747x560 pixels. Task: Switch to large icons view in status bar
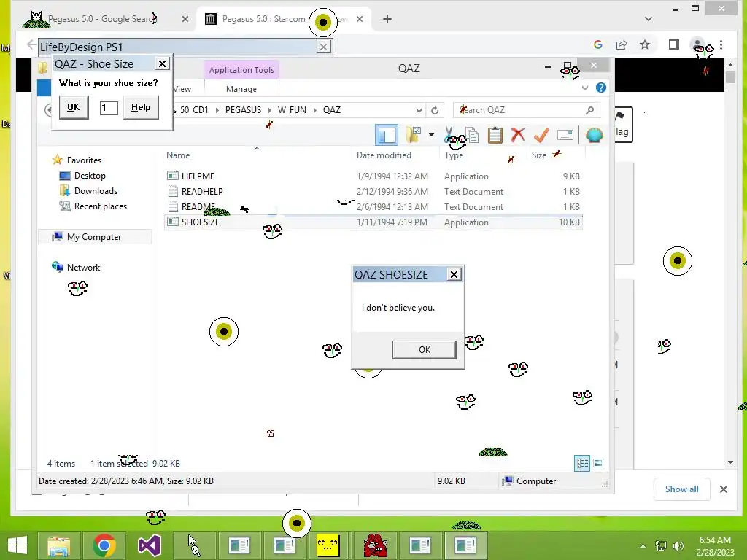tap(598, 463)
